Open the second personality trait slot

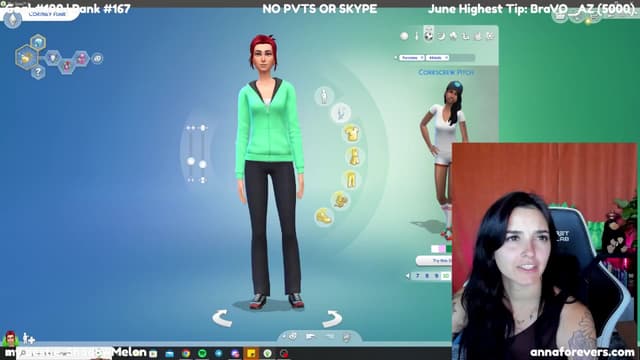[x=67, y=65]
